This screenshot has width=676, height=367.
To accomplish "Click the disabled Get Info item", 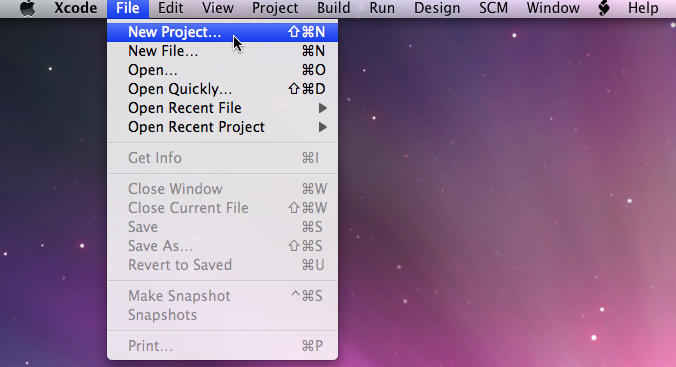I will click(222, 158).
